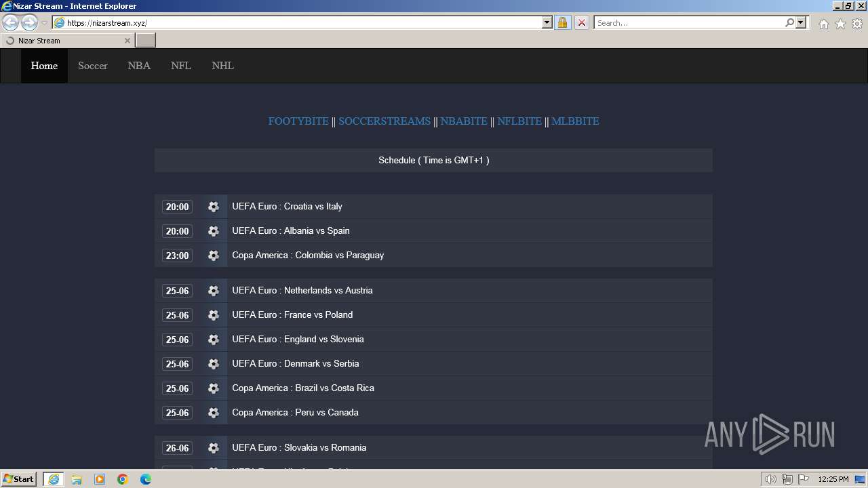Open Copa America : Brazil vs Costa Rica match

pyautogui.click(x=303, y=388)
